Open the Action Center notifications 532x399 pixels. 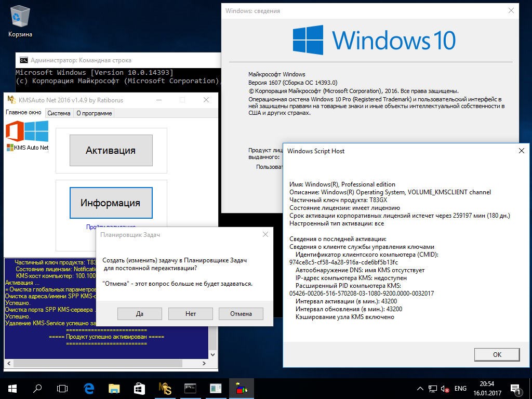516,389
